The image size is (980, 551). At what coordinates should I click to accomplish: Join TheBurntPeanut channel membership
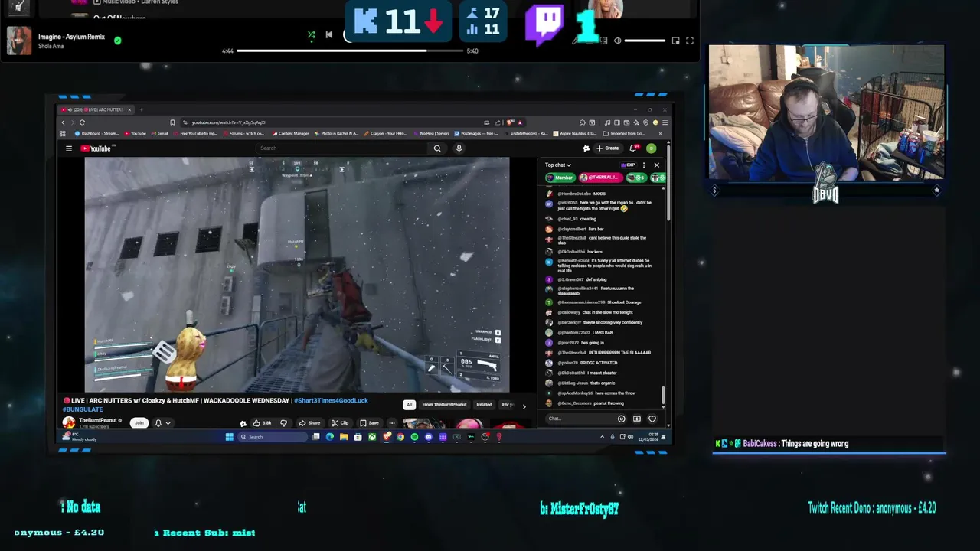pyautogui.click(x=139, y=422)
